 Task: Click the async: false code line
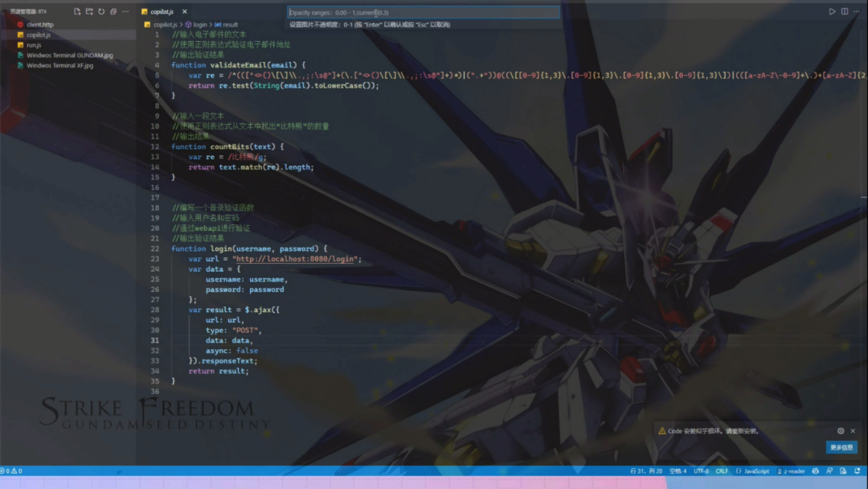coord(231,351)
